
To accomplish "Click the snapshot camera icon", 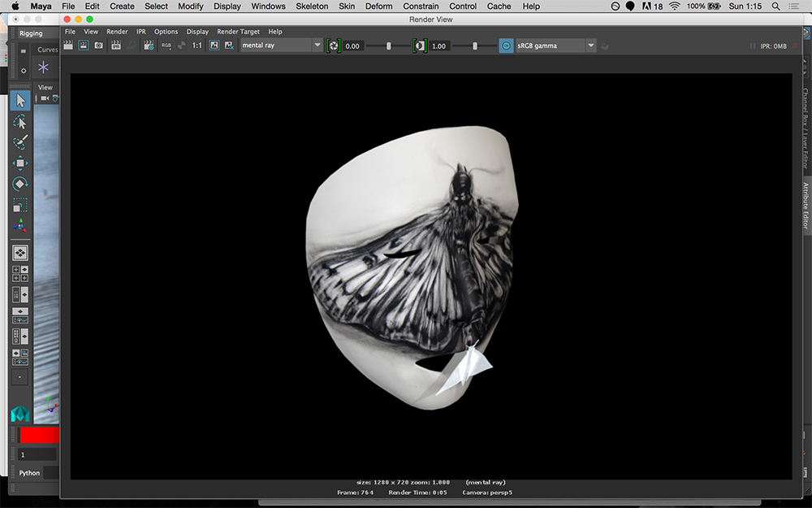I will (98, 46).
